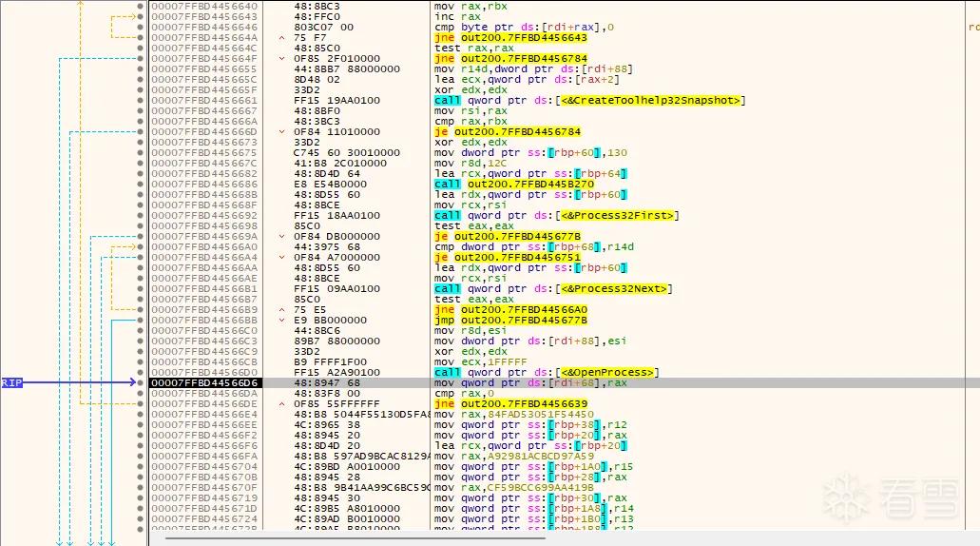Select the bytes C745 60 30010000

pos(347,152)
